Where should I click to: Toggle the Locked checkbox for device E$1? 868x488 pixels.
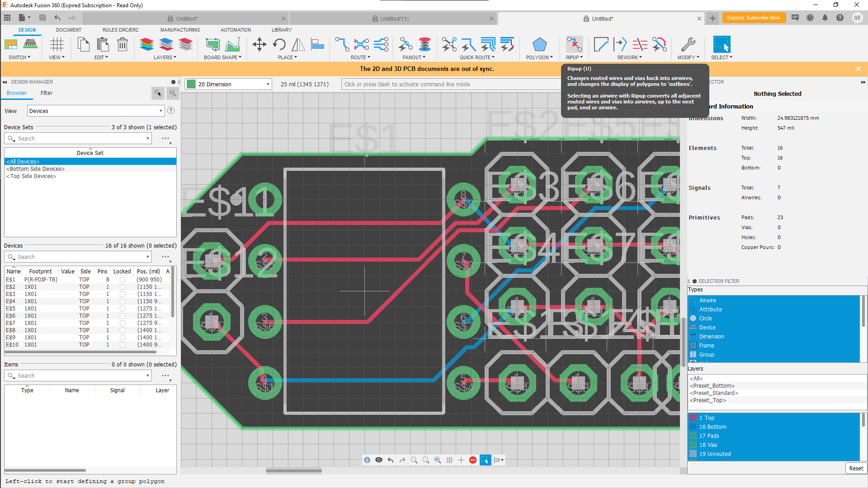[123, 279]
